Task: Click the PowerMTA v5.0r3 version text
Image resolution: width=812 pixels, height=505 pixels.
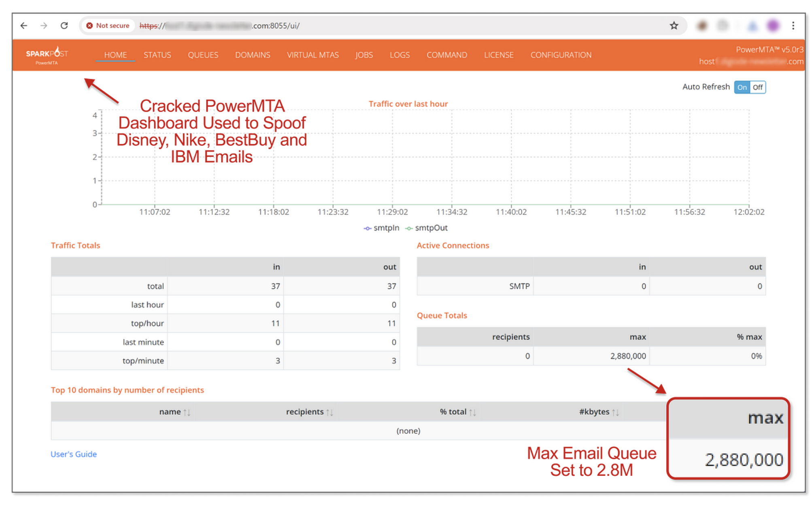Action: point(769,49)
